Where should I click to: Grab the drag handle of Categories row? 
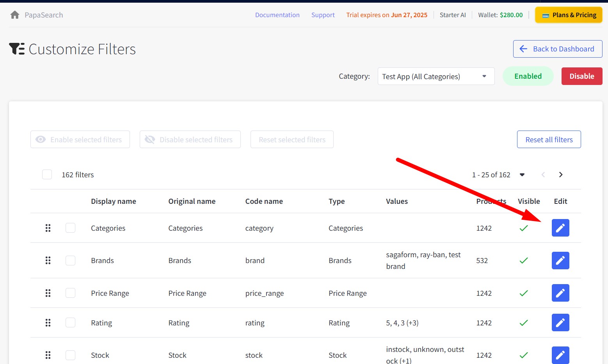[48, 228]
